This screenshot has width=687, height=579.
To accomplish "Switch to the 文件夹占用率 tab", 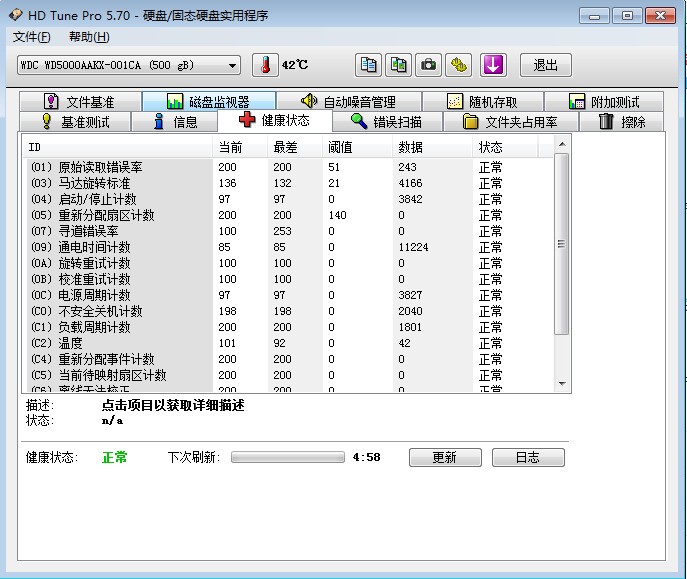I will [x=510, y=121].
